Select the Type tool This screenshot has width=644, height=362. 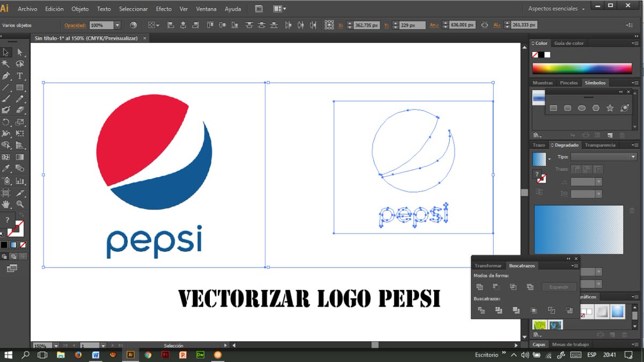pyautogui.click(x=20, y=76)
